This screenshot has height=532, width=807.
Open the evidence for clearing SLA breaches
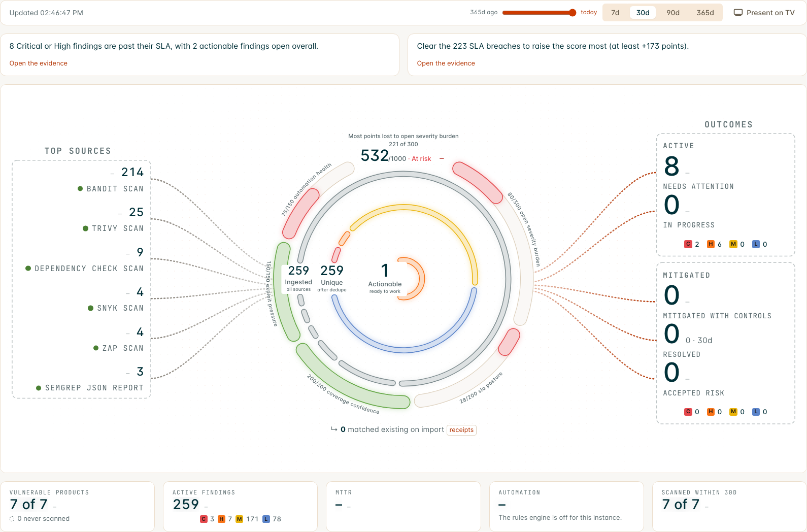(x=446, y=63)
